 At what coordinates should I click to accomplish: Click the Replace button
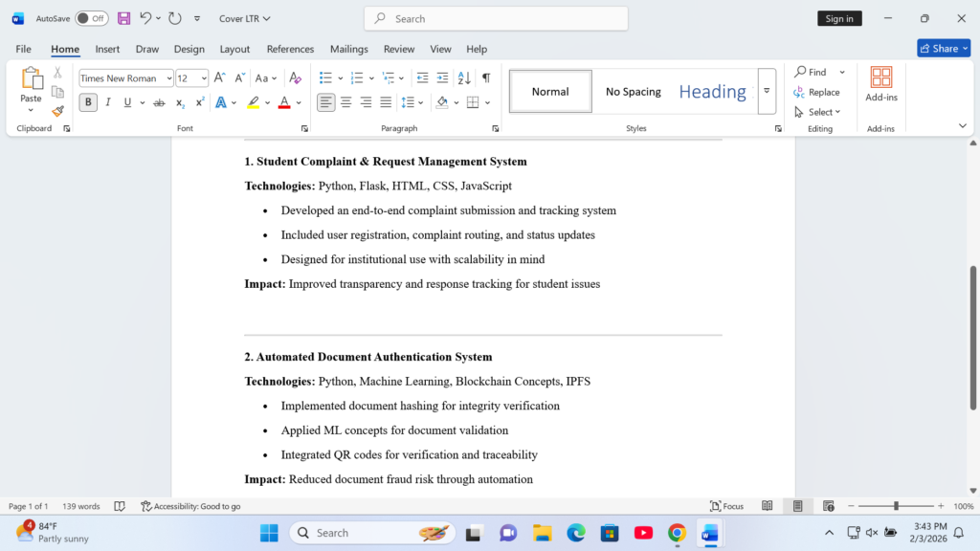pyautogui.click(x=816, y=92)
